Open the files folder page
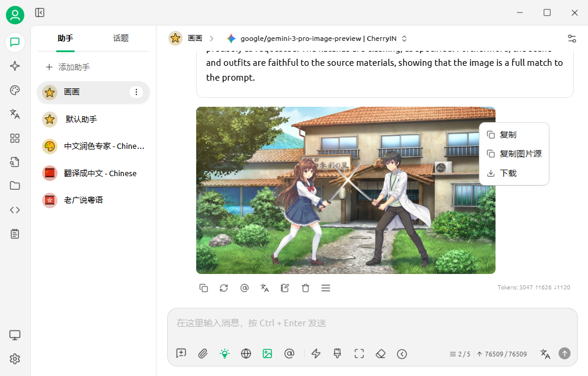Image resolution: width=588 pixels, height=376 pixels. pos(15,186)
